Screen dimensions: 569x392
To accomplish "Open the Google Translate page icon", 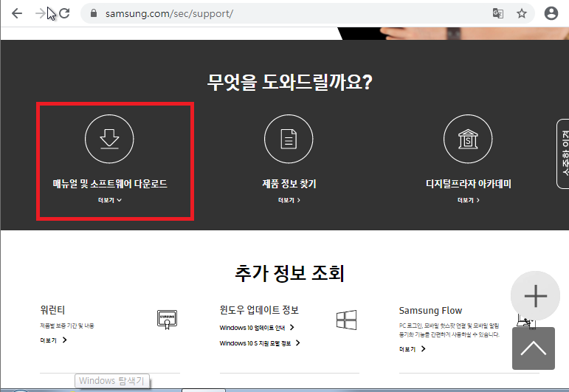I will tap(498, 13).
